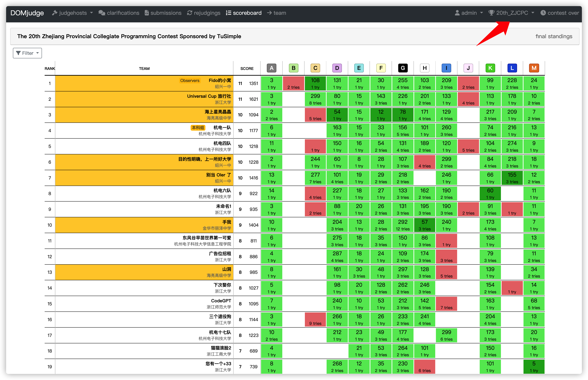This screenshot has width=588, height=380.
Task: Open clarifications via the speech bubble icon
Action: (102, 13)
